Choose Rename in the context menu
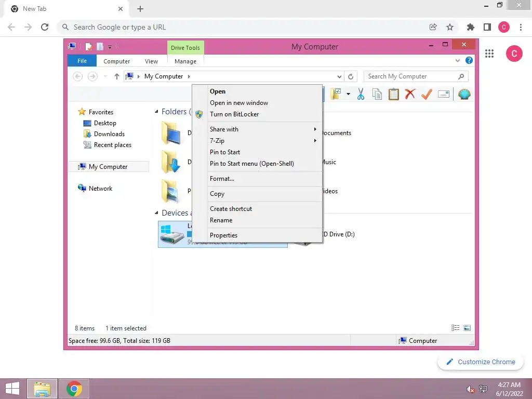The image size is (532, 399). (x=264, y=220)
